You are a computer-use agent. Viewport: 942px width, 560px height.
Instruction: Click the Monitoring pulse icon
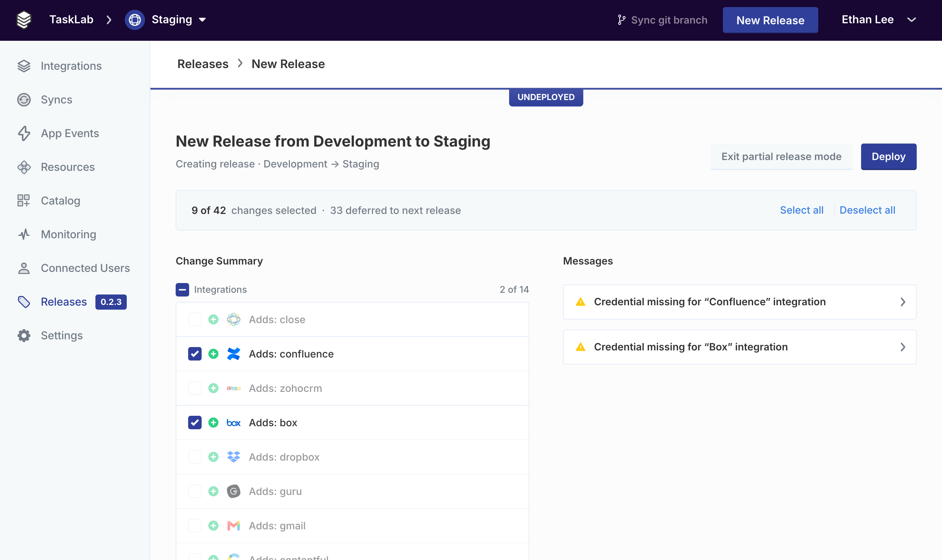[x=24, y=234]
